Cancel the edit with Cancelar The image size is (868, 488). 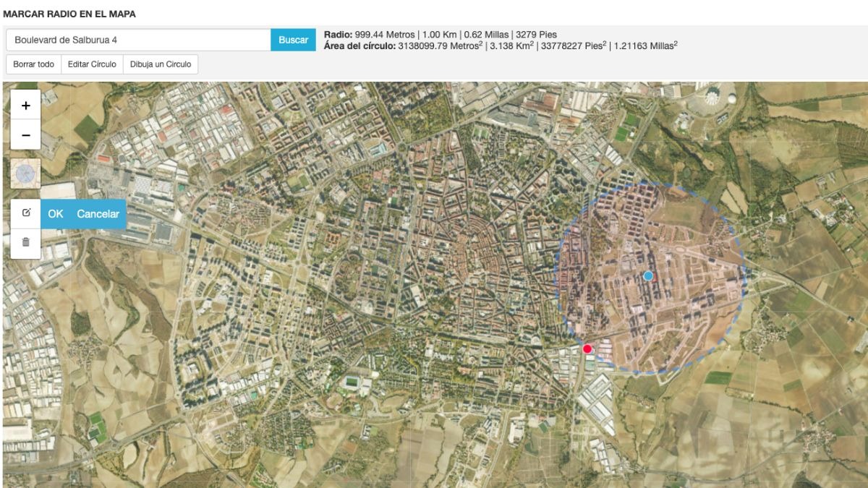99,214
